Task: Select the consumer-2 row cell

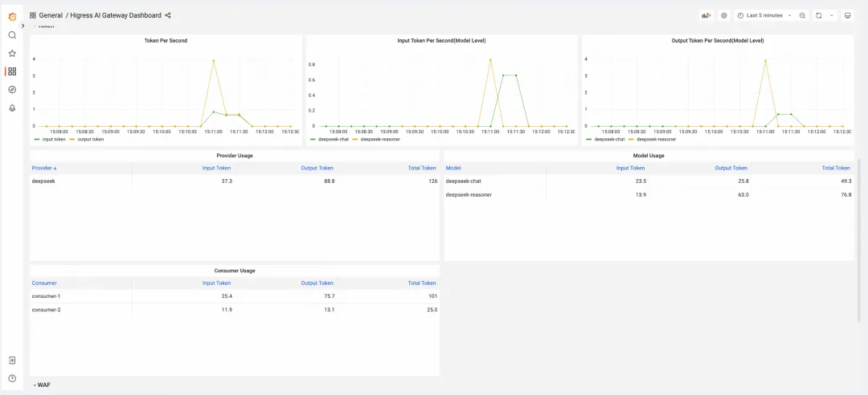Action: pyautogui.click(x=81, y=310)
